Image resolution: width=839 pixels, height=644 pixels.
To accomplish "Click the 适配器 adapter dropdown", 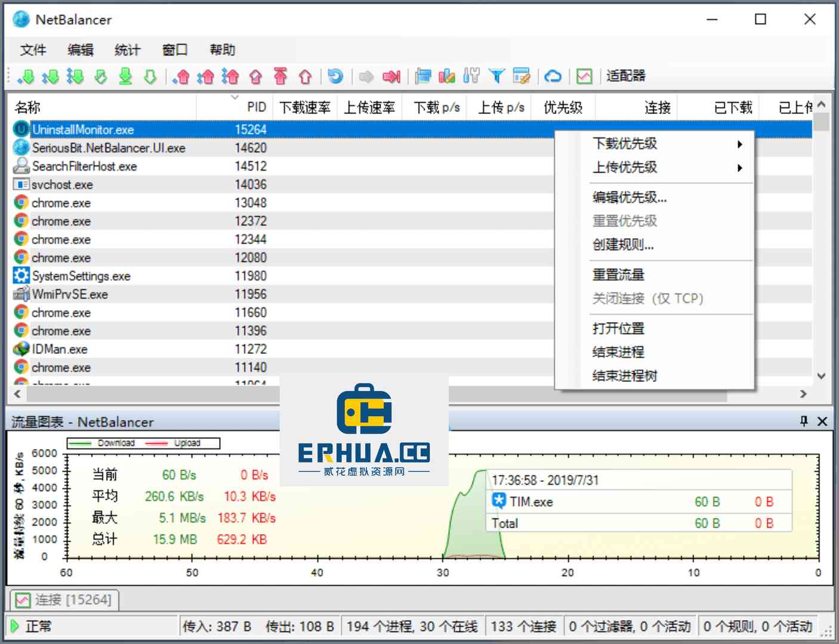I will (x=625, y=76).
